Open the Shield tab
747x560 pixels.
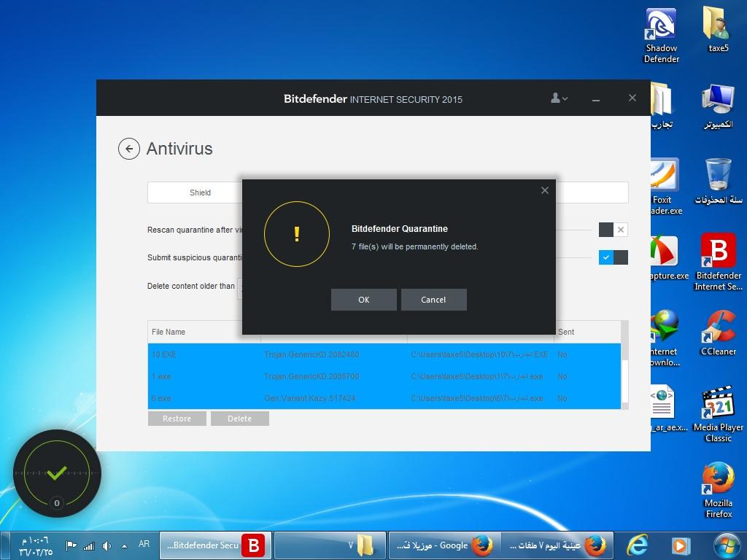pos(200,192)
